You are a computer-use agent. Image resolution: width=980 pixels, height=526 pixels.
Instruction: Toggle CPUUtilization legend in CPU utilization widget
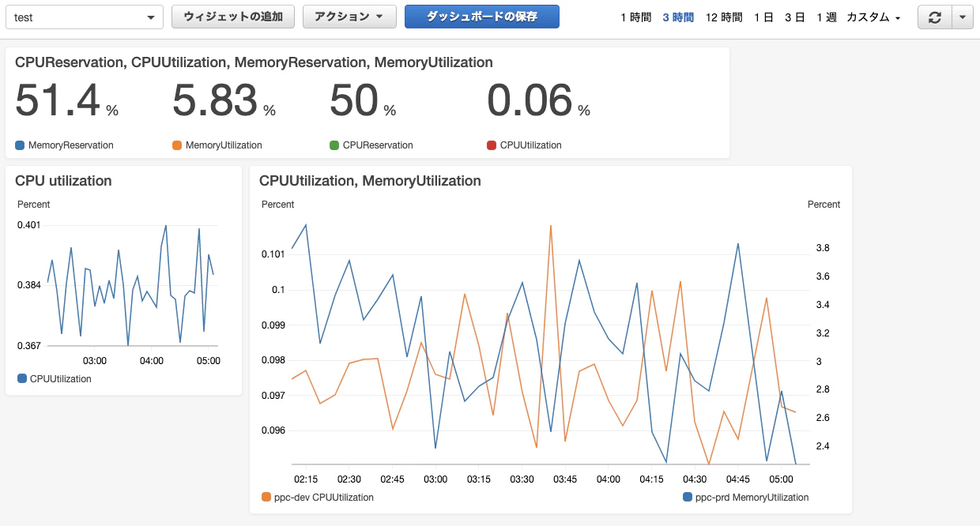(54, 379)
